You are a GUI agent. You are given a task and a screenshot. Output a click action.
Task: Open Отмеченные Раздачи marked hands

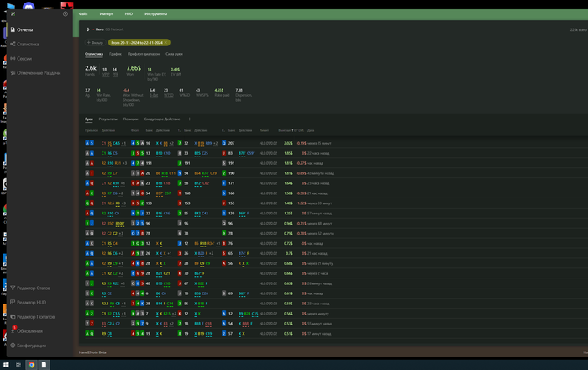coord(37,72)
